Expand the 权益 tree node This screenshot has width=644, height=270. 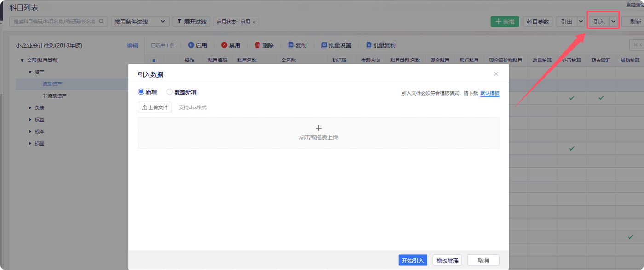pyautogui.click(x=30, y=120)
